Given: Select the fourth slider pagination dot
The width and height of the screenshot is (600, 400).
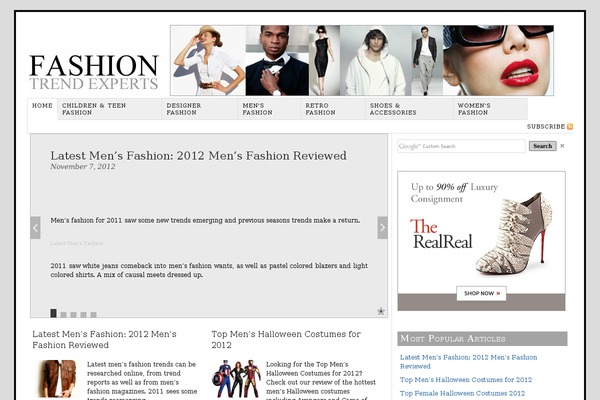Looking at the screenshot, I should pyautogui.click(x=83, y=315).
